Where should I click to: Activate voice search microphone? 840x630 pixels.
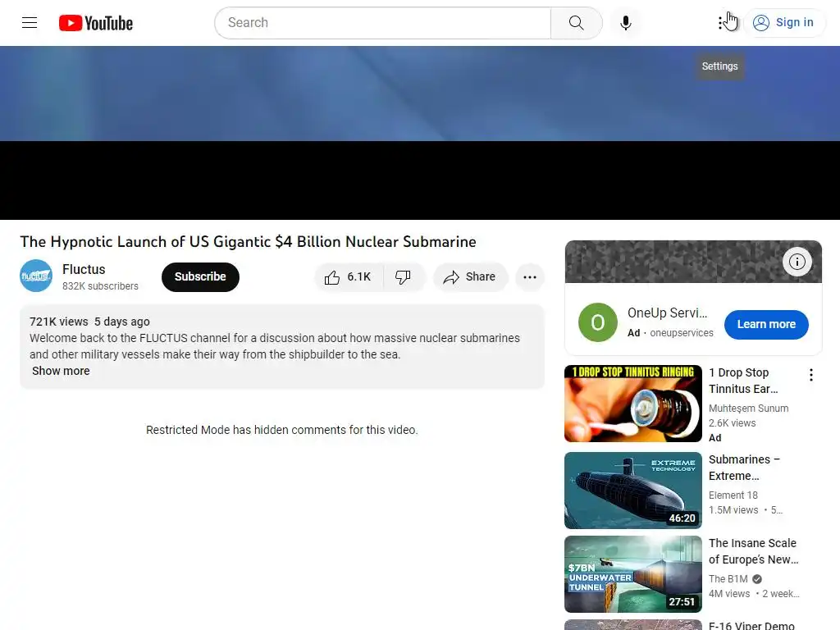(x=625, y=22)
